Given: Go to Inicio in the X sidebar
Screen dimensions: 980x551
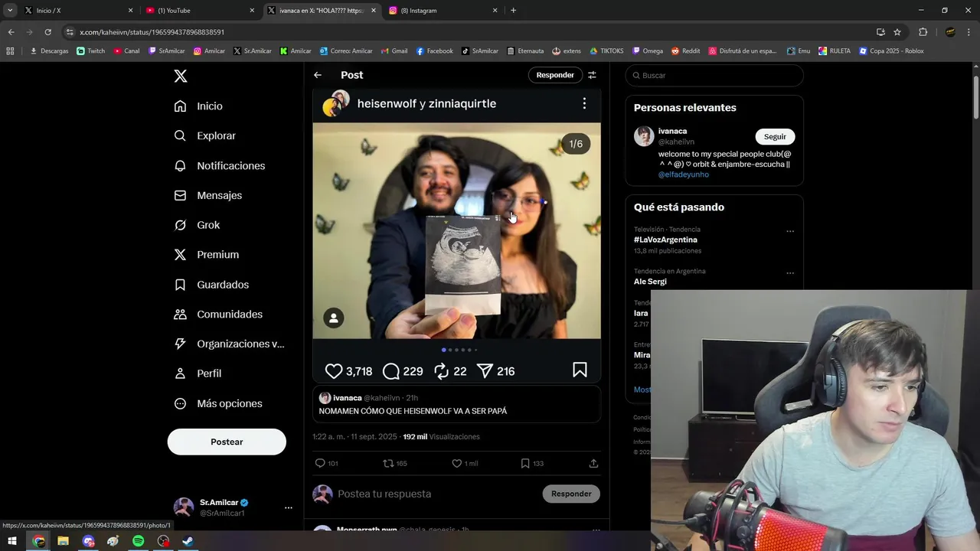Looking at the screenshot, I should (x=198, y=106).
